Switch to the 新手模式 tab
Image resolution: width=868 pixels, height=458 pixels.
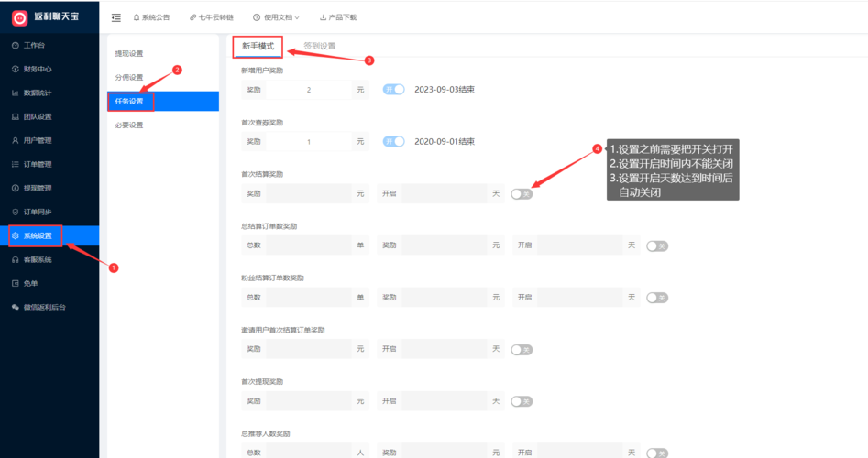[x=258, y=46]
